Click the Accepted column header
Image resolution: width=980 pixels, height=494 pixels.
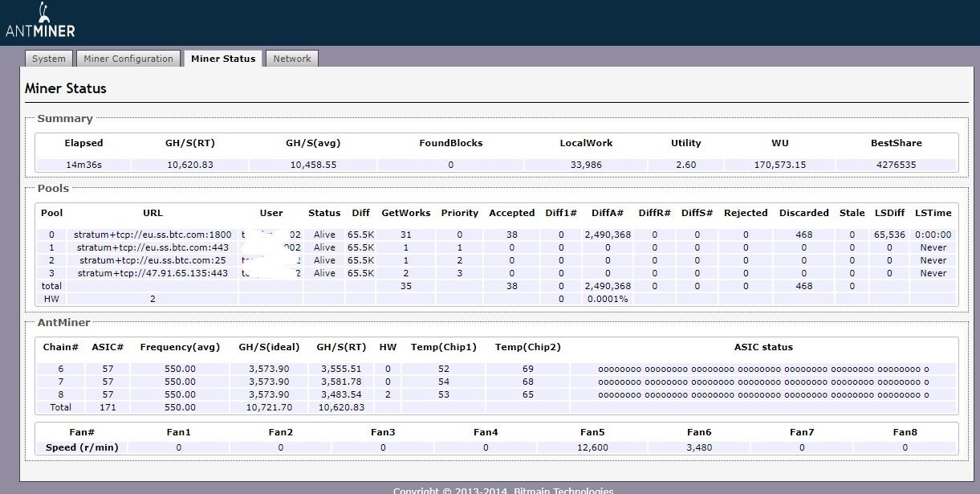click(x=511, y=213)
